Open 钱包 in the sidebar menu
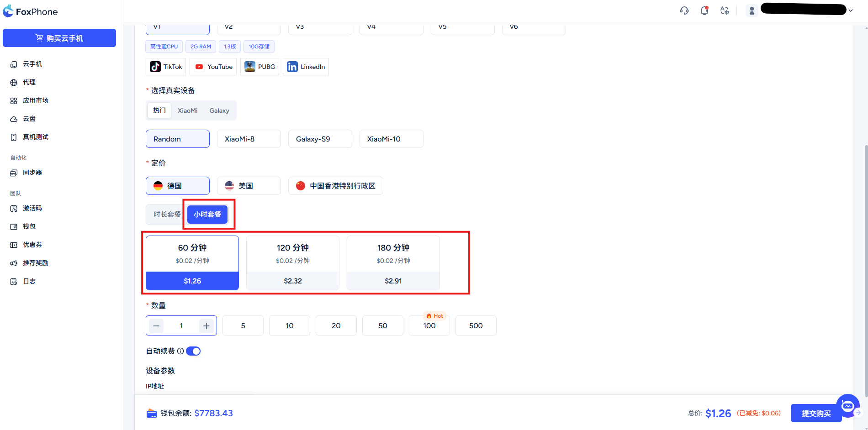 29,226
